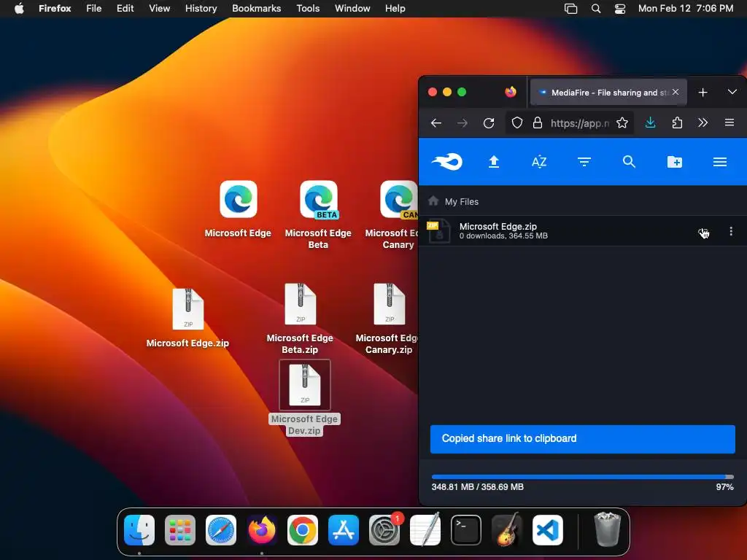Open the Tools menu
747x560 pixels.
pos(308,8)
